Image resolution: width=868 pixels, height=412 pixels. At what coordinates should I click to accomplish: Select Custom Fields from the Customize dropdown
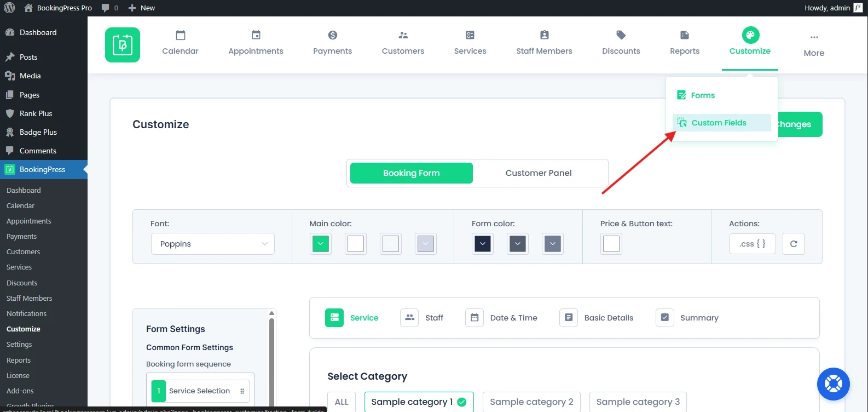click(x=722, y=123)
